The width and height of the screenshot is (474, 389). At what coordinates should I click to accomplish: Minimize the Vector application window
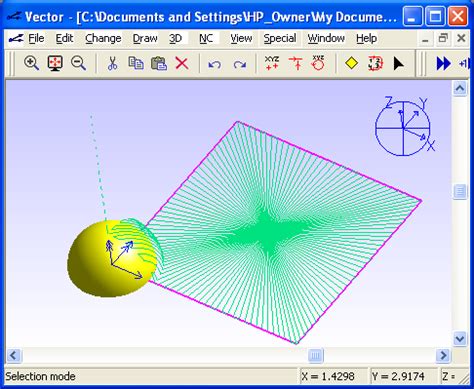click(x=412, y=16)
